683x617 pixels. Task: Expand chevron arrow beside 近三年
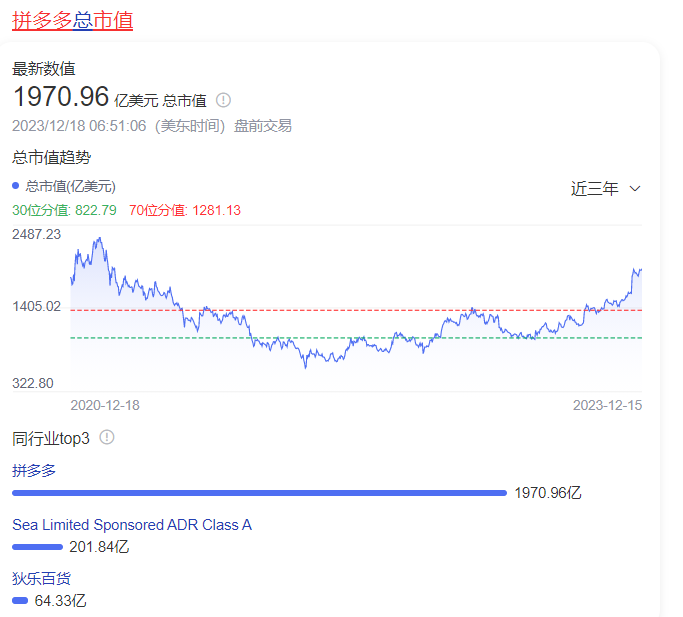(635, 189)
